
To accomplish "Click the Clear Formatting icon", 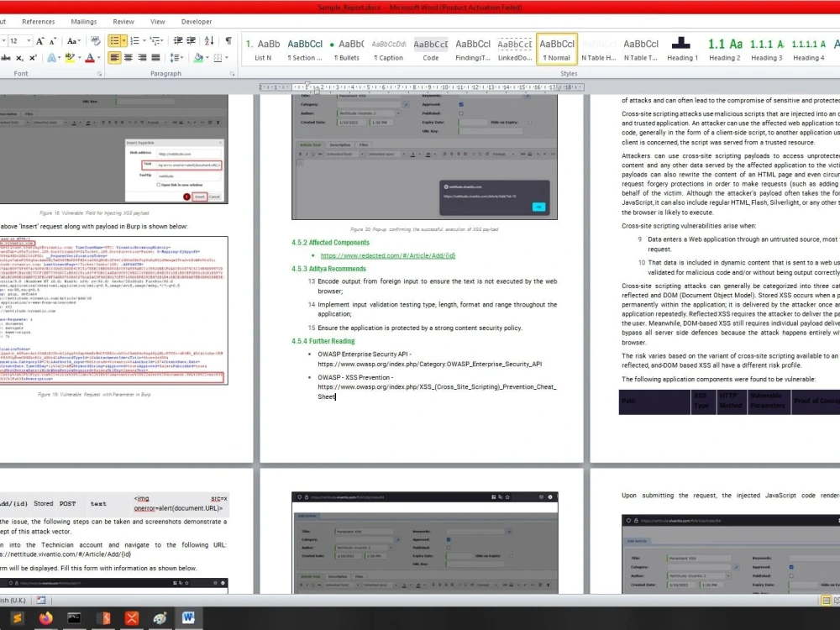I will coord(96,40).
